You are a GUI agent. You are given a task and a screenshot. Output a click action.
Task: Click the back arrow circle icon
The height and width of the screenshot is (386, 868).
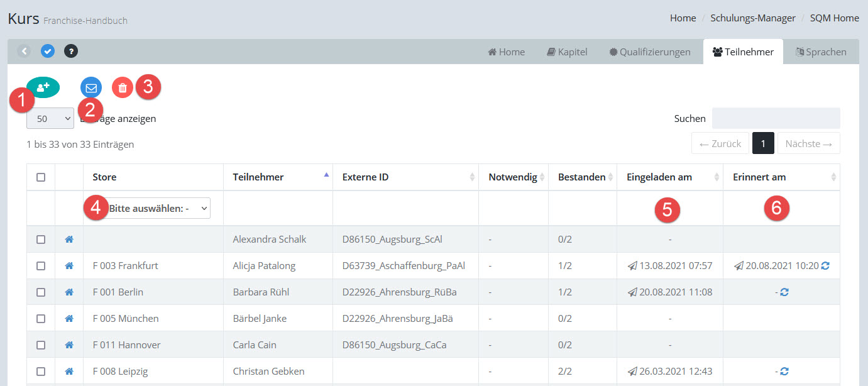25,51
